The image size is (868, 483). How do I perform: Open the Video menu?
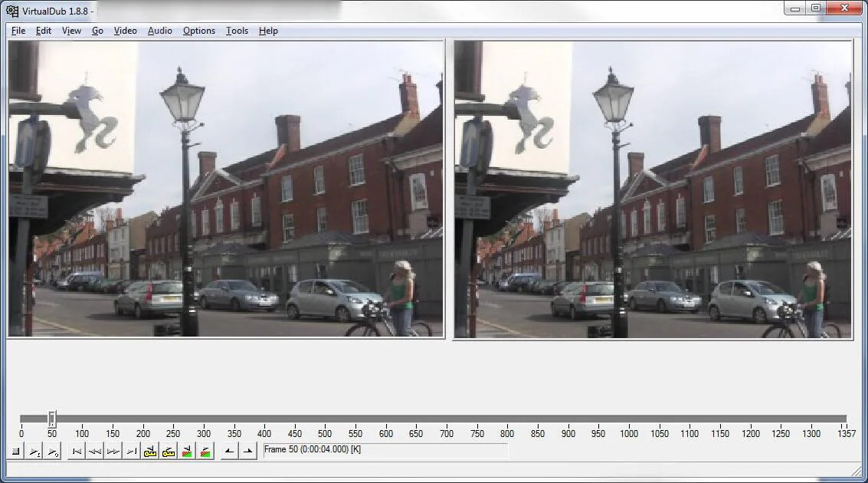(125, 31)
